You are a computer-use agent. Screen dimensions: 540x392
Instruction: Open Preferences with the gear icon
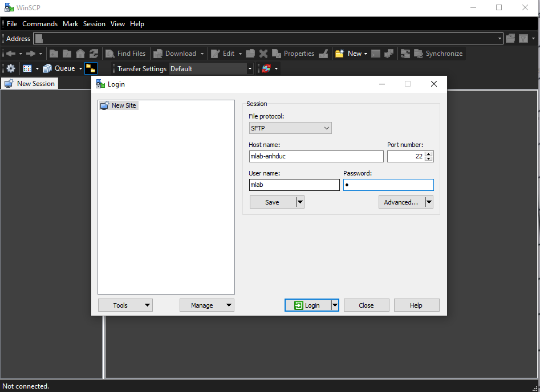[x=11, y=68]
